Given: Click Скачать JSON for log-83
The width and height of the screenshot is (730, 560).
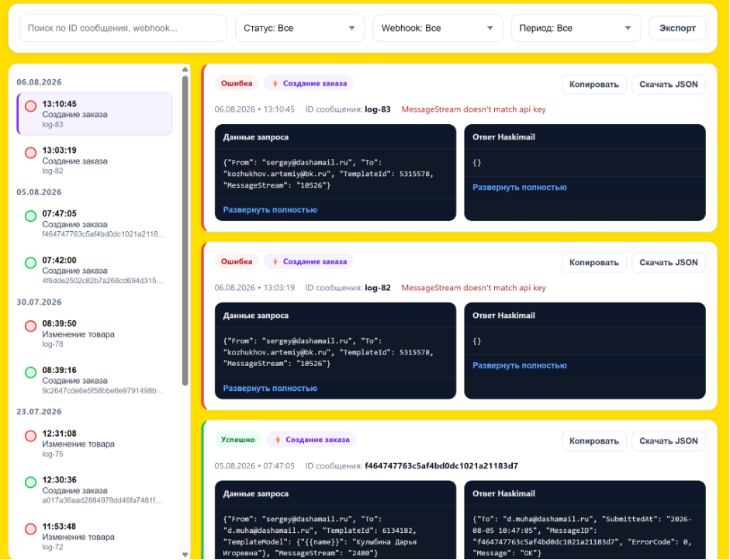Looking at the screenshot, I should pyautogui.click(x=669, y=85).
